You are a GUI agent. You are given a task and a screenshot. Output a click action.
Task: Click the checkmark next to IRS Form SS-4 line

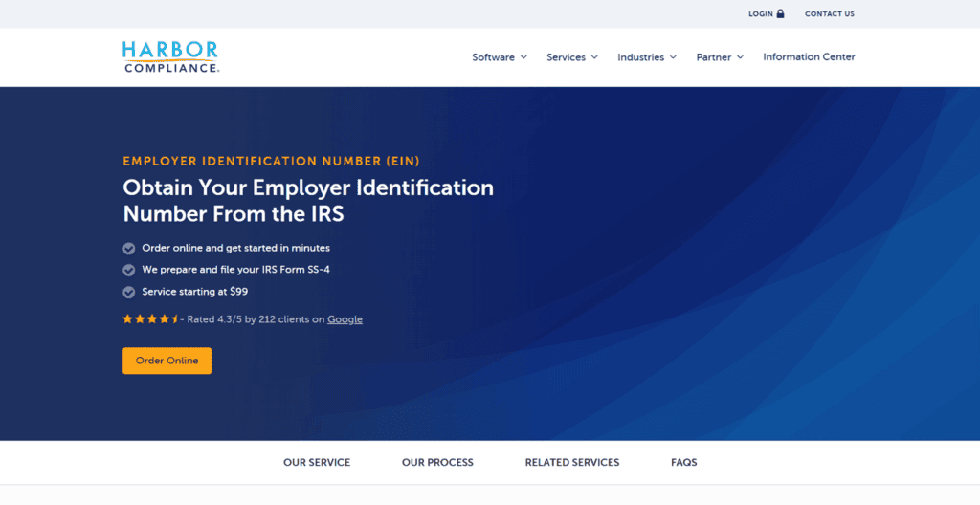129,270
